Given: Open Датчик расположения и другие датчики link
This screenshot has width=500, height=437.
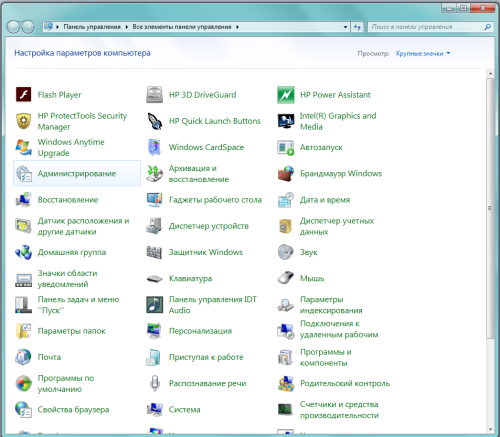Looking at the screenshot, I should [83, 226].
